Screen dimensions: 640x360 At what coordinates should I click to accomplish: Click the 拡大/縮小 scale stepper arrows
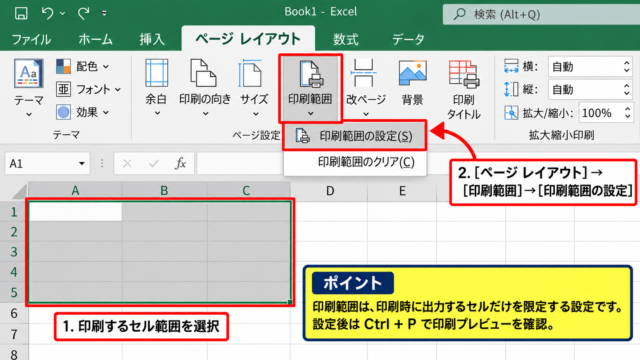[x=627, y=113]
